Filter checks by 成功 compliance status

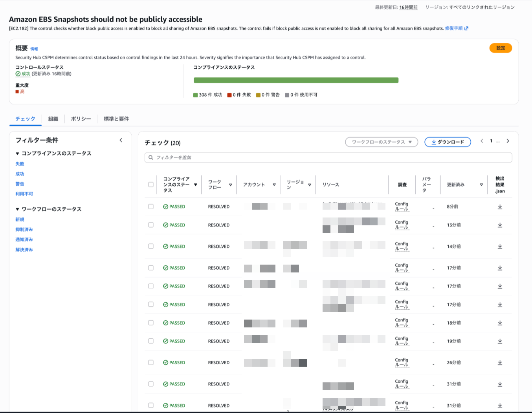20,174
